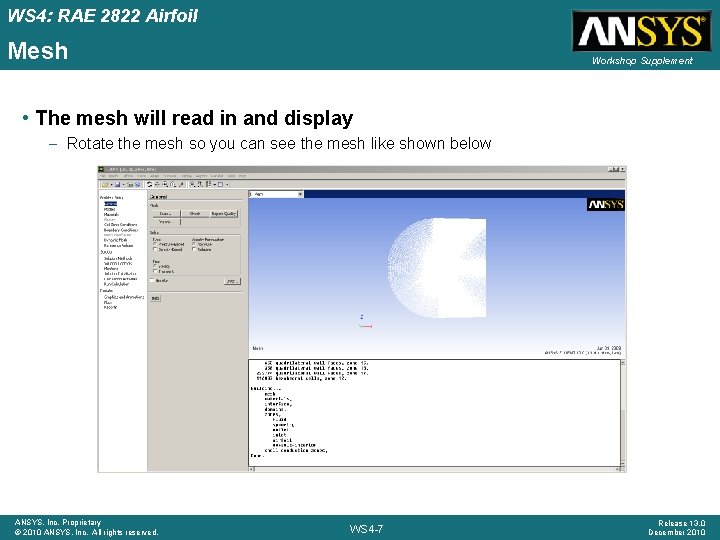Open the graphics window selector dropdown
Viewport: 720px width, 540px height.
pos(300,194)
